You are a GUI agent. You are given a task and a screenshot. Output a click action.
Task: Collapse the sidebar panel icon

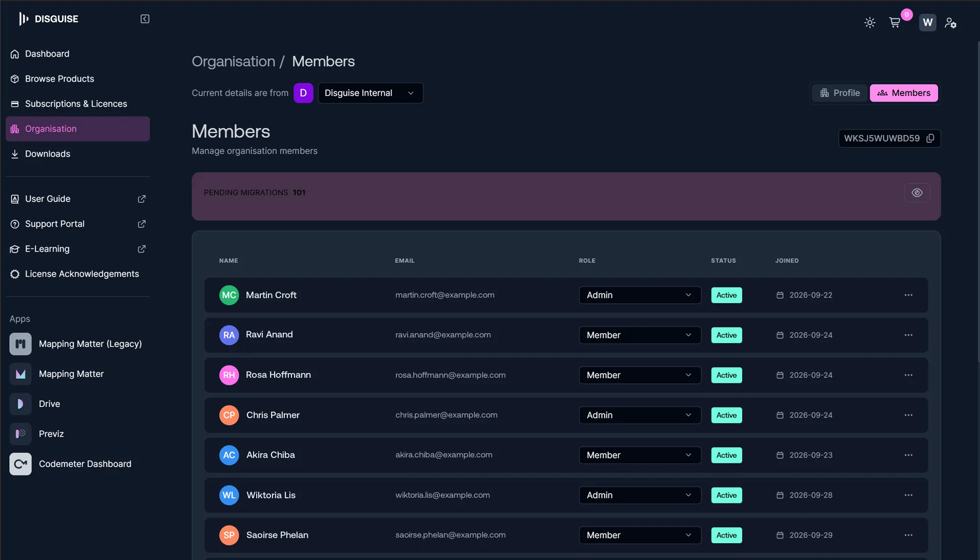(145, 19)
